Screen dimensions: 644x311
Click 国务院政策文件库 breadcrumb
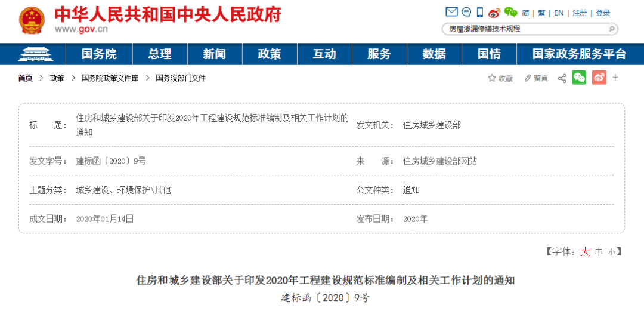pyautogui.click(x=110, y=78)
